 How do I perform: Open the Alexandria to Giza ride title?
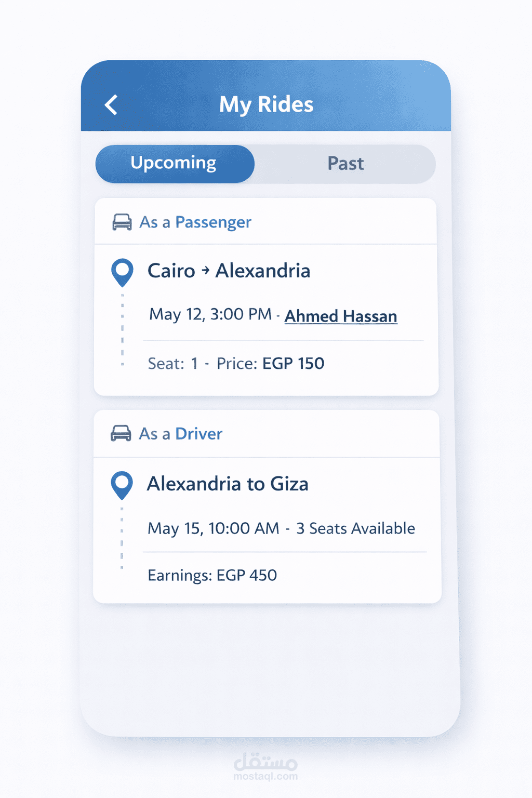tap(228, 484)
